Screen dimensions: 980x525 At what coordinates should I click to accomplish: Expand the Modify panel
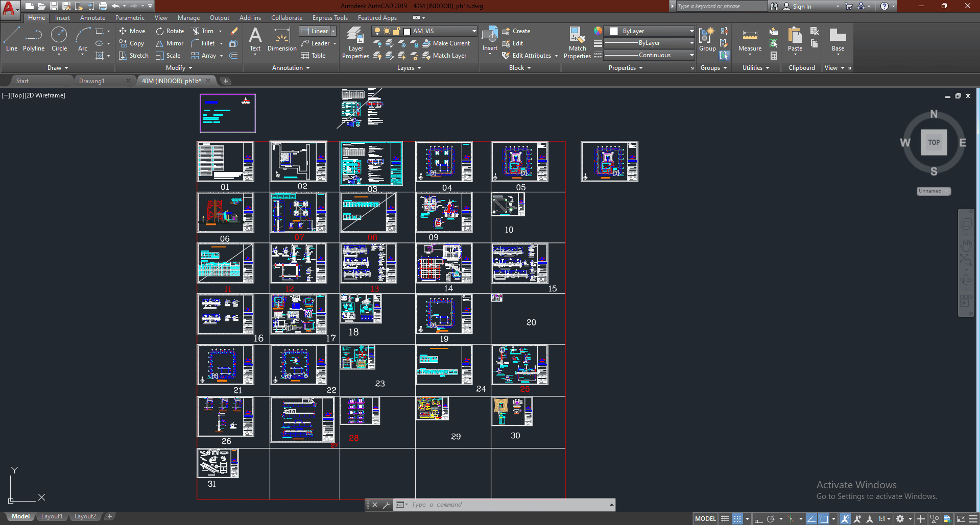click(179, 68)
